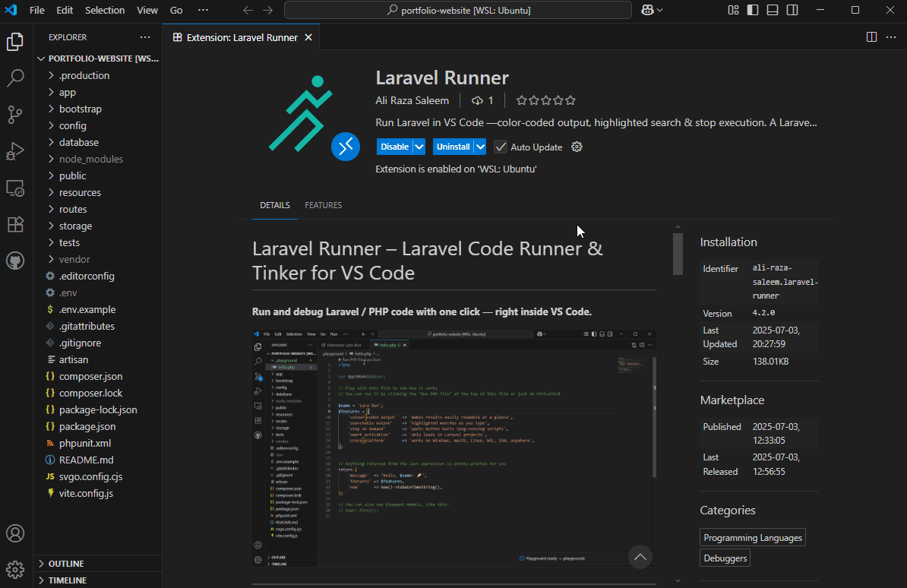The width and height of the screenshot is (907, 588).
Task: Click the Uninstall button
Action: [x=453, y=147]
